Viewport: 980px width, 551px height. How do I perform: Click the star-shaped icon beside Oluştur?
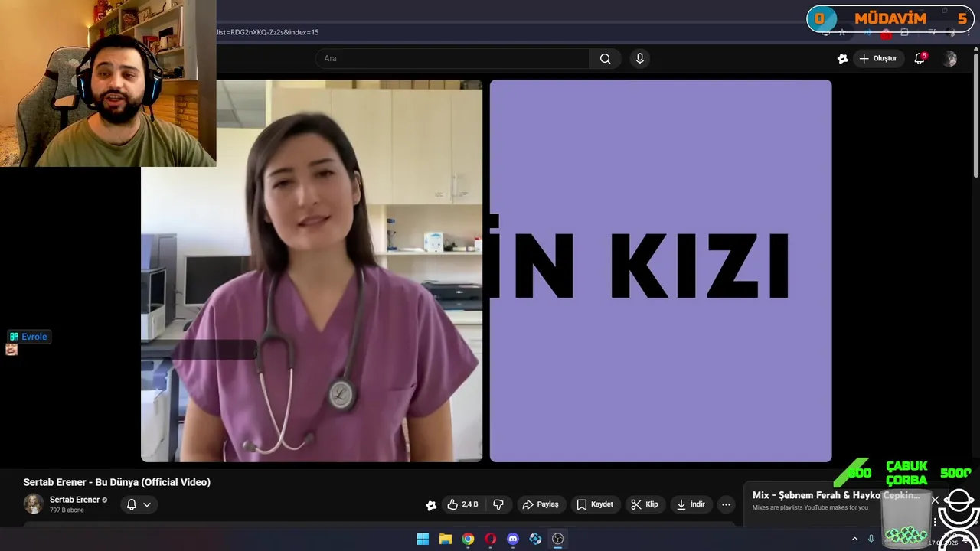842,58
